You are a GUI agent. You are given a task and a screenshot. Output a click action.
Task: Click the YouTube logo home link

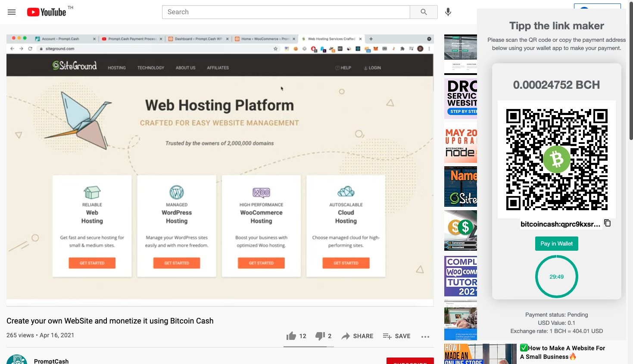[47, 12]
